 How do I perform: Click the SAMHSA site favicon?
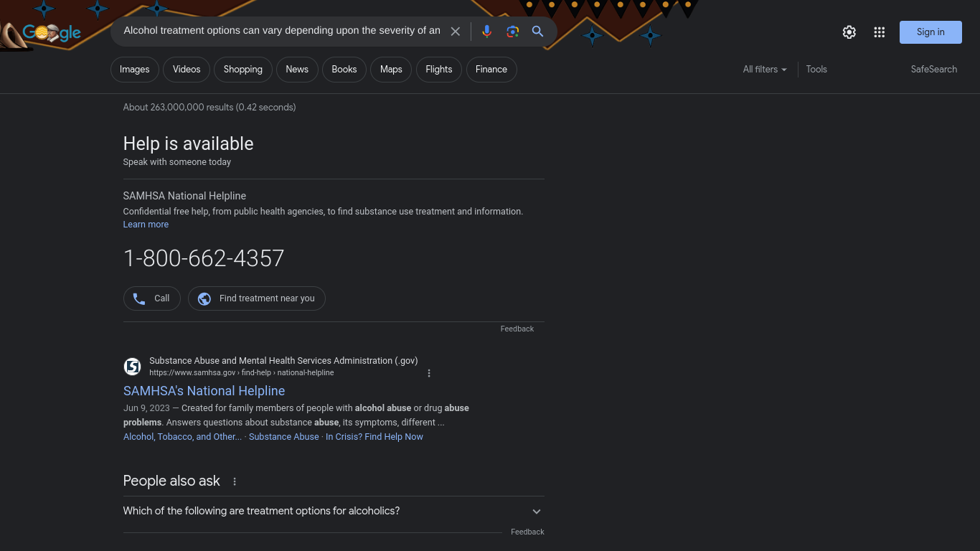(133, 367)
